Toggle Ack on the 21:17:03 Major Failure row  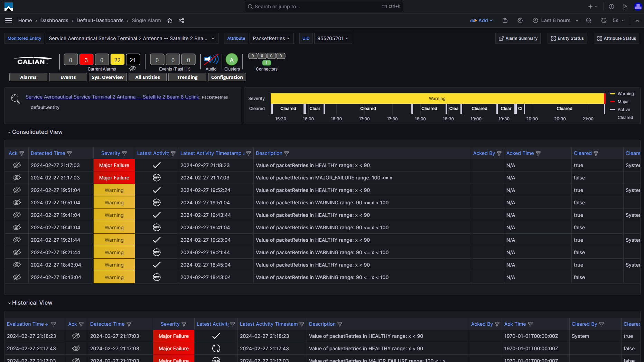click(x=17, y=165)
